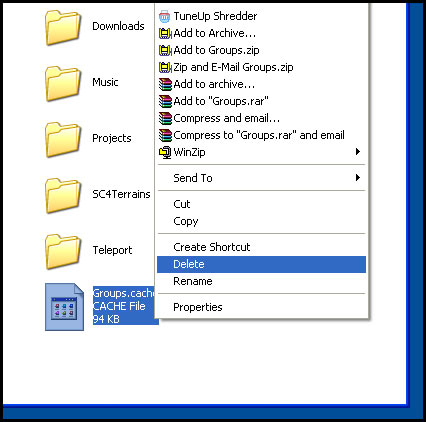Click the Groups.cache file icon
This screenshot has width=426, height=422.
(64, 307)
